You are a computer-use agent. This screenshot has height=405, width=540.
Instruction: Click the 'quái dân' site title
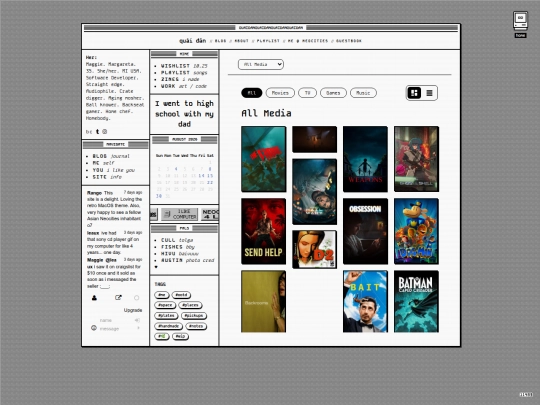[x=193, y=41]
